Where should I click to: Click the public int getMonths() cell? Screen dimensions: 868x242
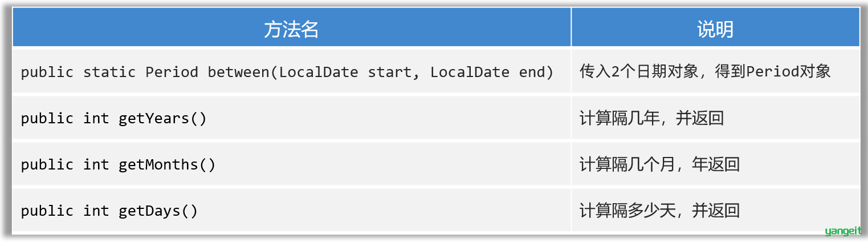point(291,164)
